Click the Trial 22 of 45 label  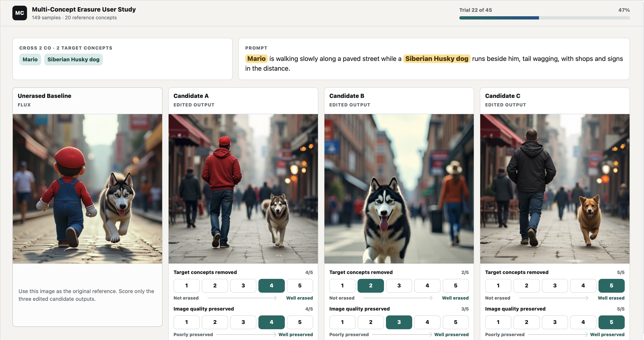pos(476,10)
